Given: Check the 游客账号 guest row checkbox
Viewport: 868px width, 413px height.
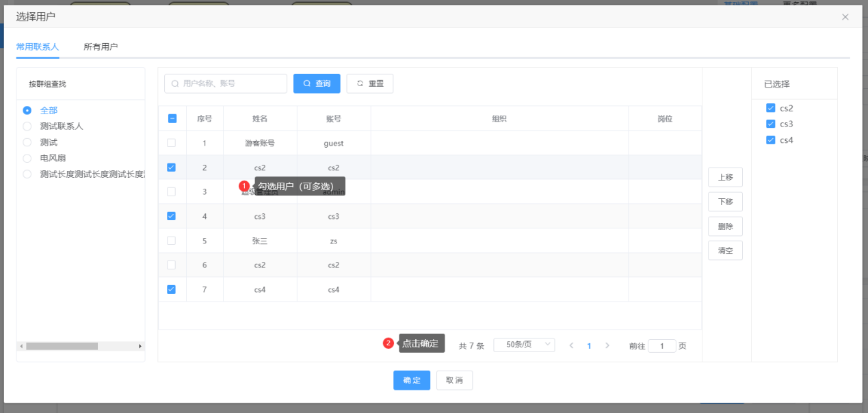Looking at the screenshot, I should [x=172, y=143].
